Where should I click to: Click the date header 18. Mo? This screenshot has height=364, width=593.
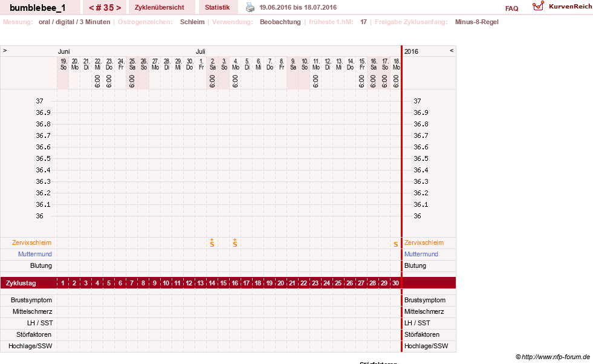tap(397, 64)
